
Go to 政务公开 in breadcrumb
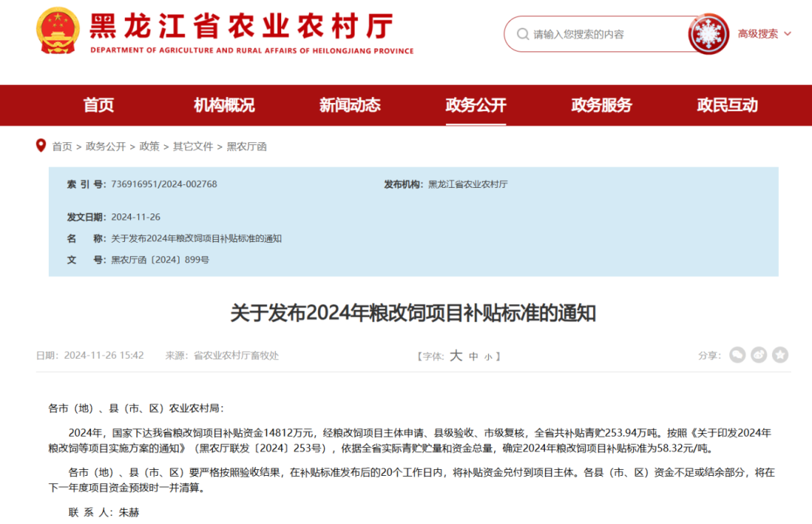pyautogui.click(x=106, y=147)
